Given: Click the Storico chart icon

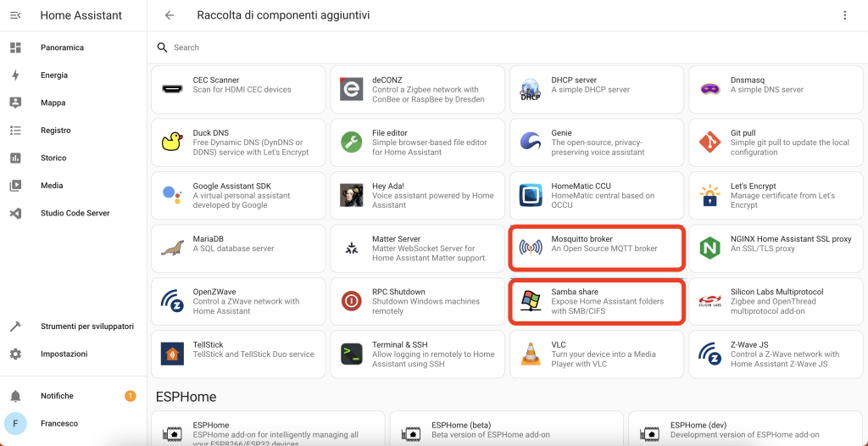Looking at the screenshot, I should [x=15, y=158].
